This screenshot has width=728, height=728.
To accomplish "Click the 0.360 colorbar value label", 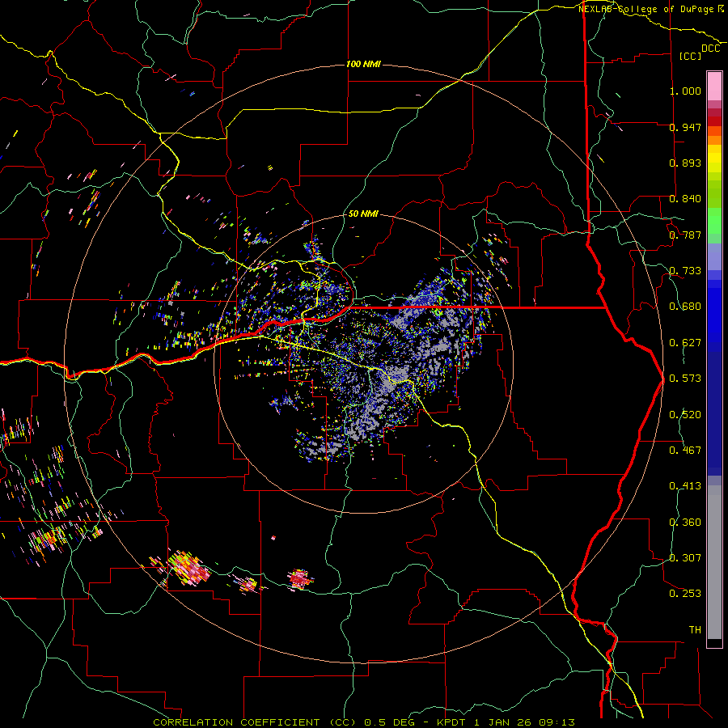I will [x=685, y=523].
